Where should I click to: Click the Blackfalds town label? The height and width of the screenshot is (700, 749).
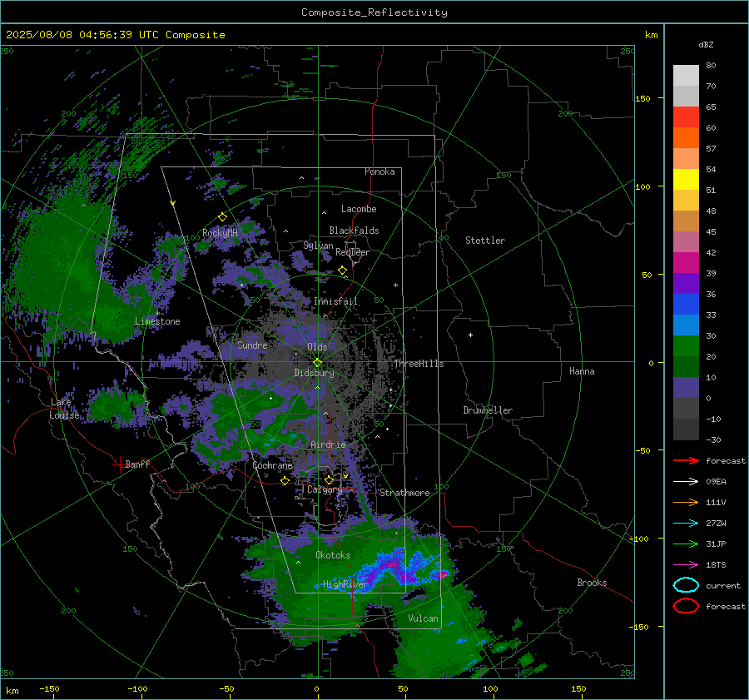pos(354,231)
